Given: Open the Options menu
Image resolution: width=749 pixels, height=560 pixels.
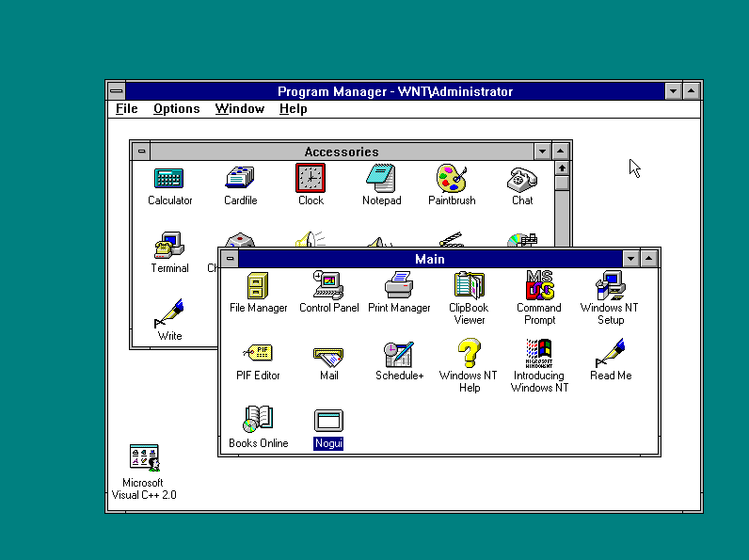Looking at the screenshot, I should click(177, 108).
